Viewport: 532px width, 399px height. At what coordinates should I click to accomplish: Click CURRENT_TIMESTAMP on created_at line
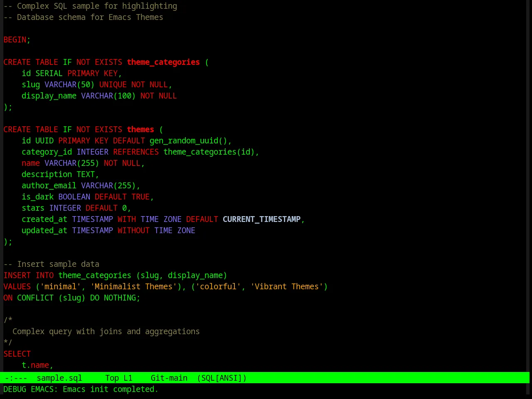point(261,219)
